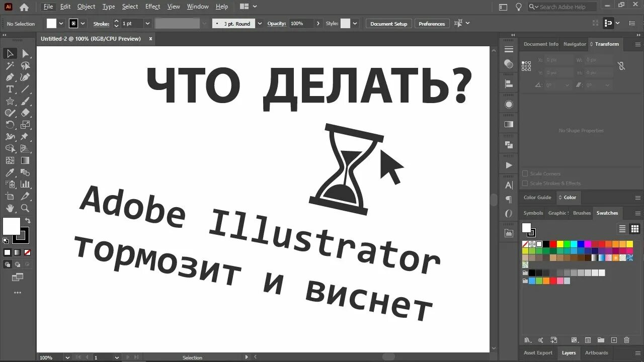
Task: Open the zoom level dropdown
Action: (x=67, y=357)
